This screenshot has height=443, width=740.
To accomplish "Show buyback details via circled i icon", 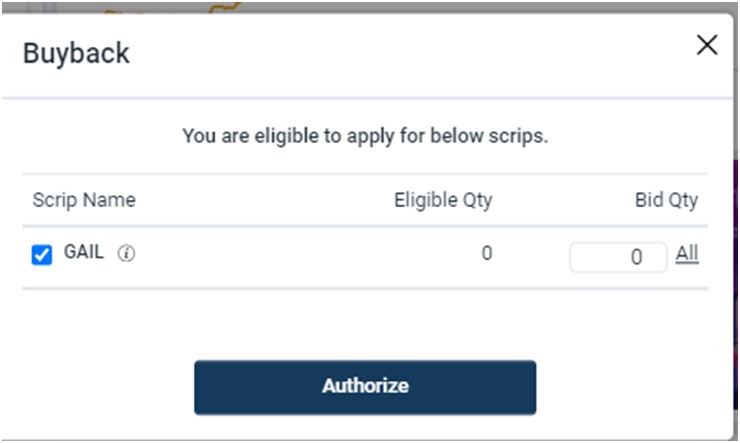I will click(x=126, y=253).
